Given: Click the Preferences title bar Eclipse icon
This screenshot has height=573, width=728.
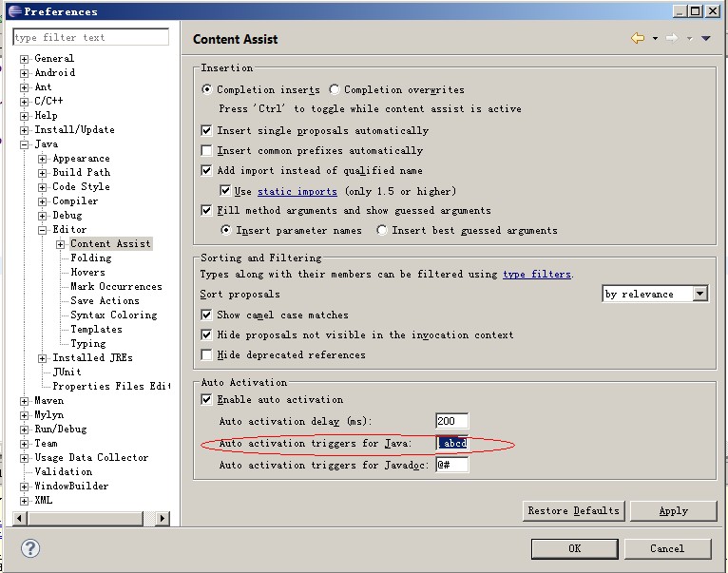Looking at the screenshot, I should 14,11.
